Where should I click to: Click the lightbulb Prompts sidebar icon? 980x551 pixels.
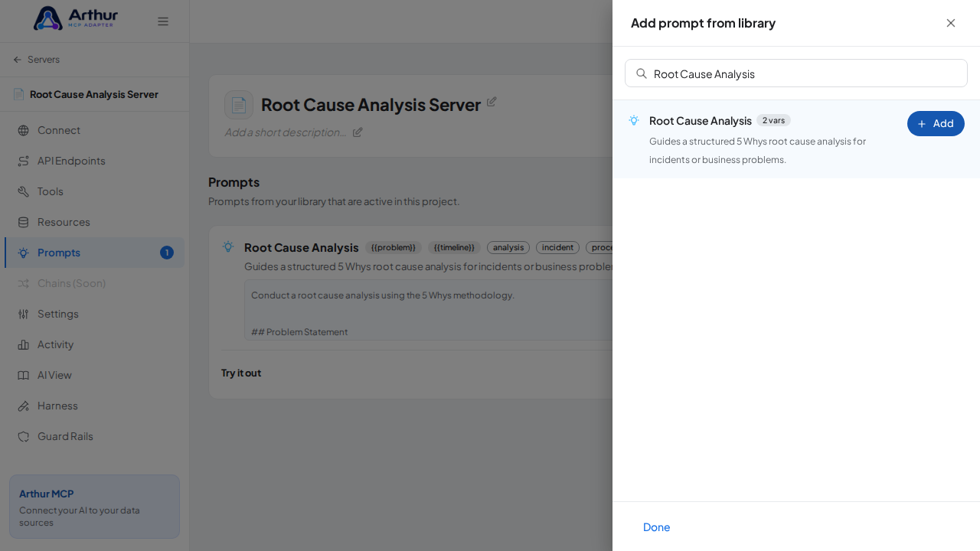point(24,253)
